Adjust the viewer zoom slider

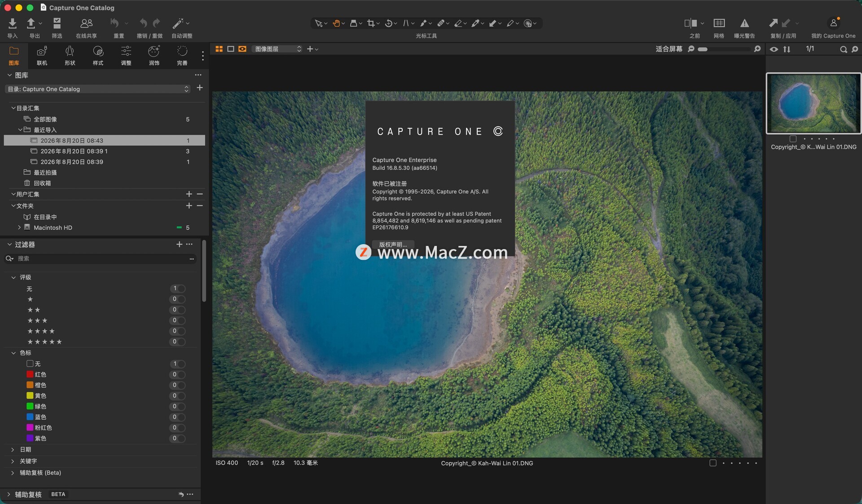pos(724,49)
